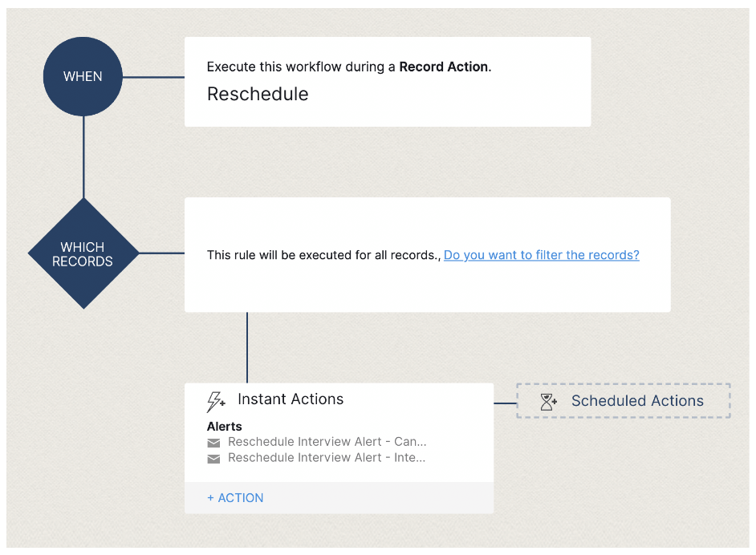Select the WHEN circle node

coord(83,77)
